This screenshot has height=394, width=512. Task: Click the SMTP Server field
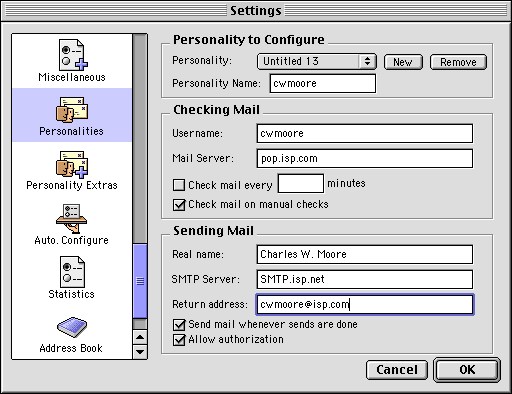365,279
